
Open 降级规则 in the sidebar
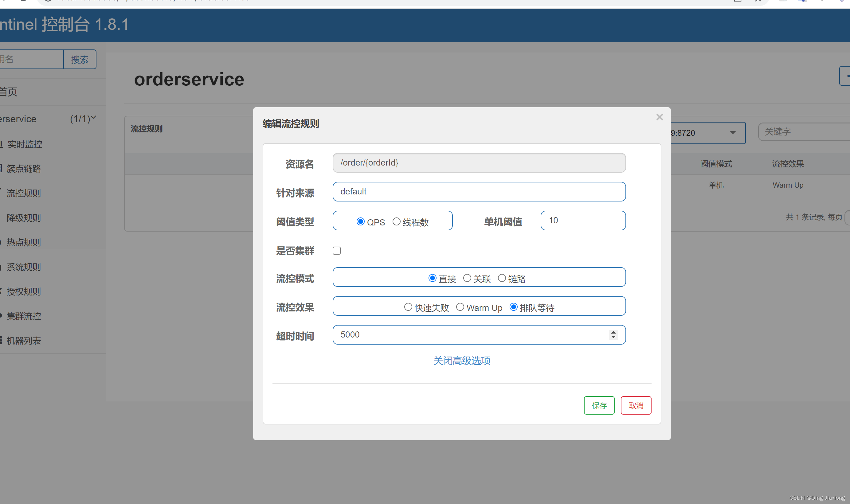pyautogui.click(x=53, y=218)
